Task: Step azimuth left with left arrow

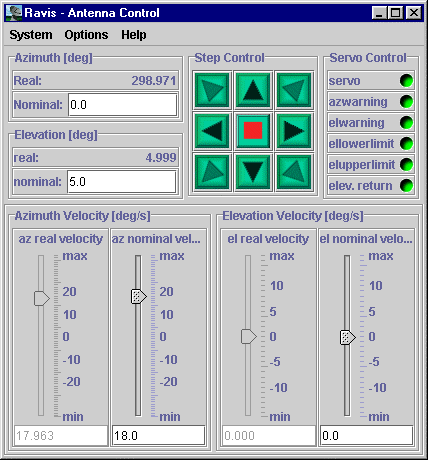Action: [212, 131]
